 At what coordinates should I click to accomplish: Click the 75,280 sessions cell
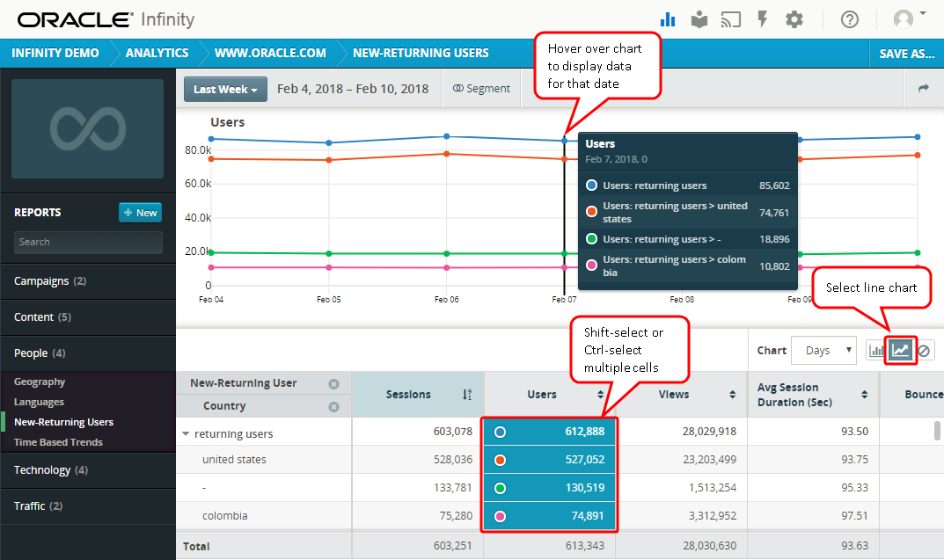click(418, 516)
